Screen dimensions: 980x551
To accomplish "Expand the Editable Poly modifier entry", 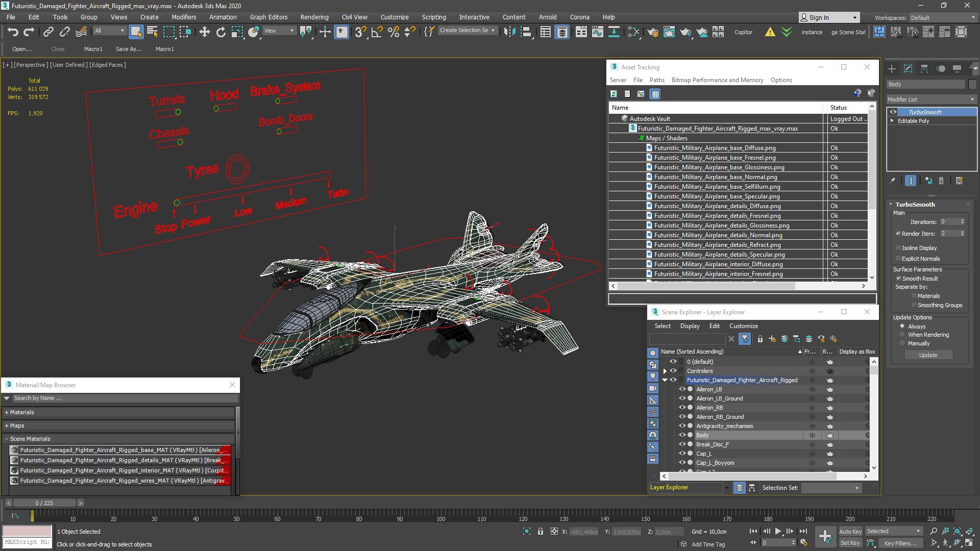I will click(x=893, y=121).
